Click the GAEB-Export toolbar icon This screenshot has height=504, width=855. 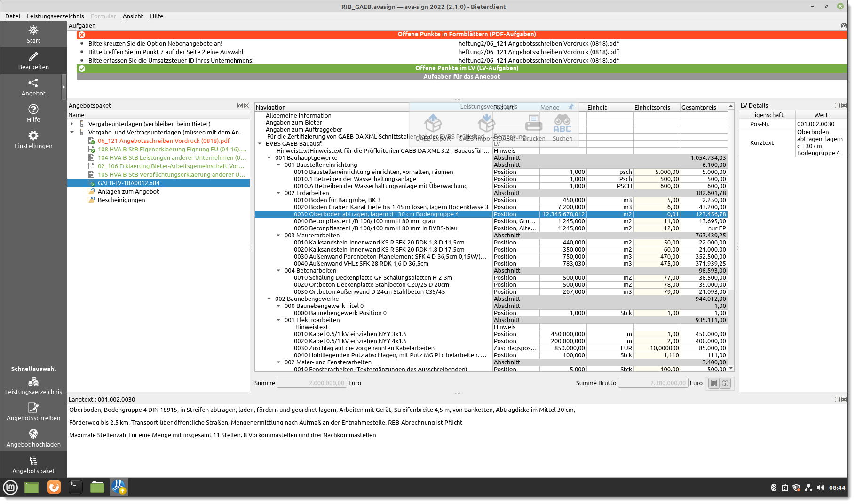point(433,124)
